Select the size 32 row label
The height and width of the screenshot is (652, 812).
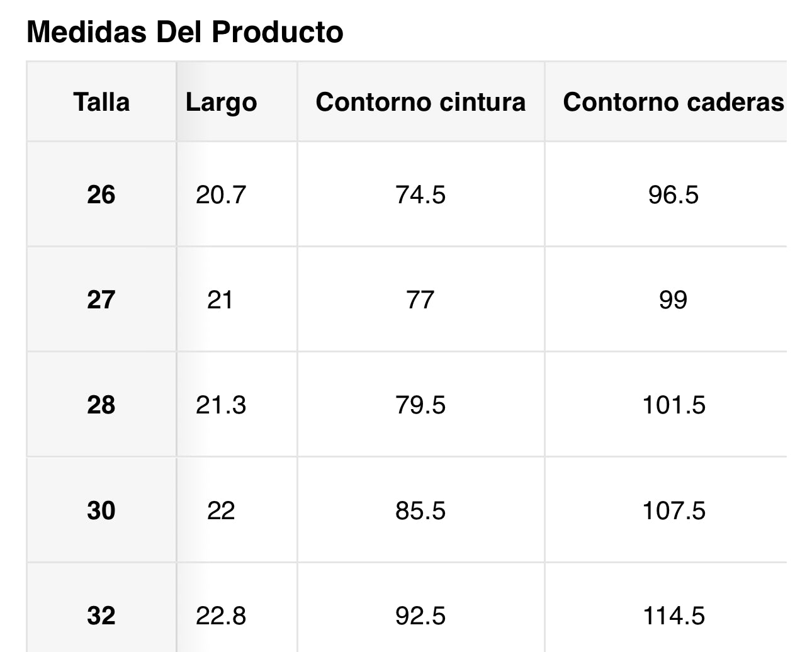tap(101, 615)
